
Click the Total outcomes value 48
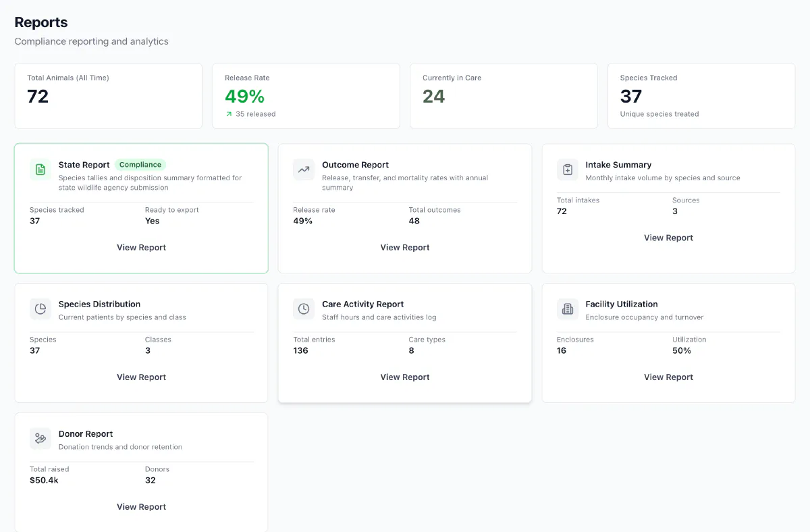pos(414,221)
